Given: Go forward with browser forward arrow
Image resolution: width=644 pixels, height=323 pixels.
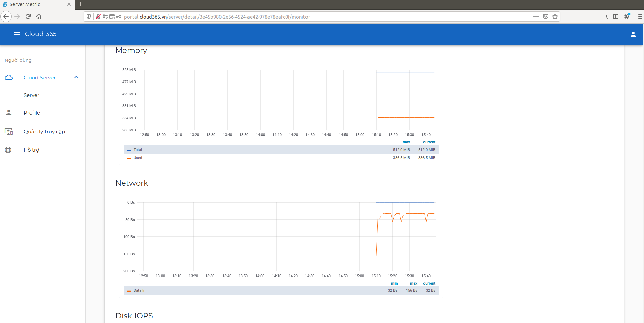Looking at the screenshot, I should pyautogui.click(x=17, y=17).
